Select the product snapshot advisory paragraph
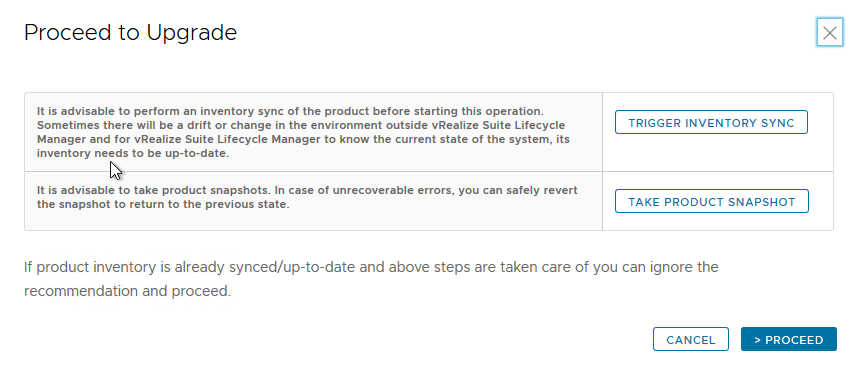This screenshot has height=367, width=857. click(307, 198)
